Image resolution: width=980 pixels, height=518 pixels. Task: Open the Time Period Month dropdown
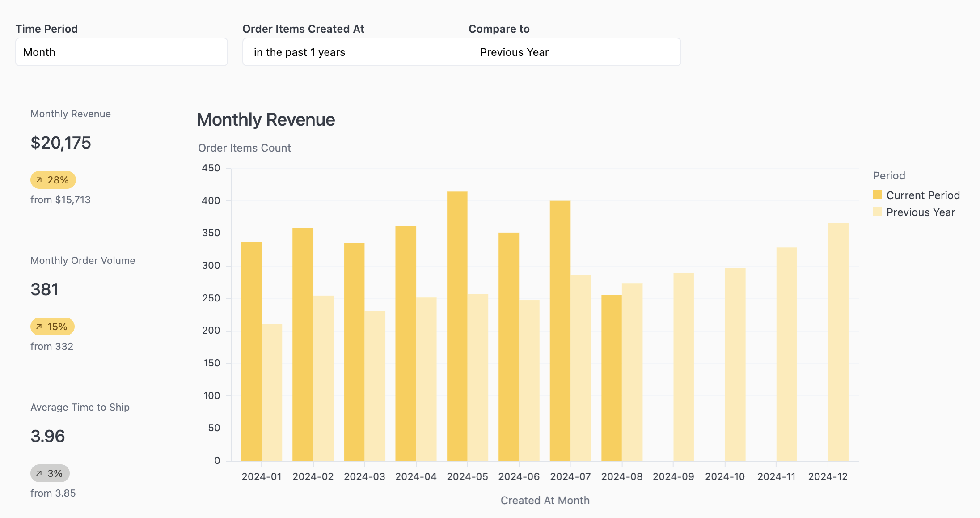121,52
